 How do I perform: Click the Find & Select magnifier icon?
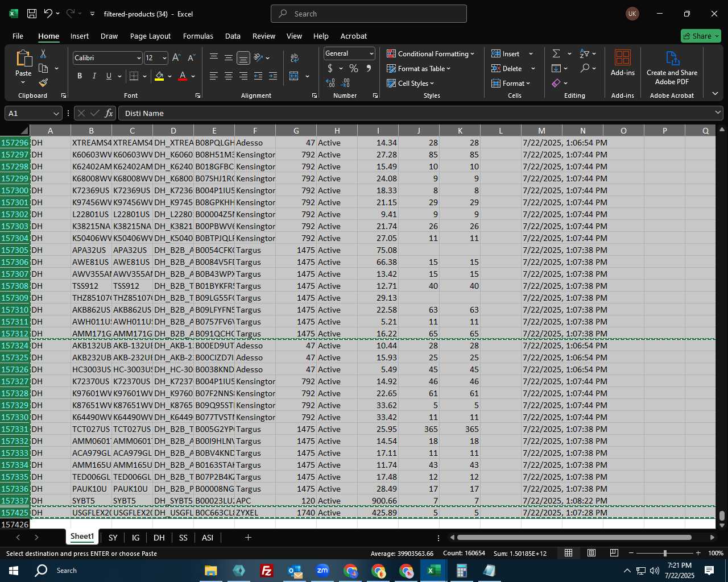coord(585,68)
